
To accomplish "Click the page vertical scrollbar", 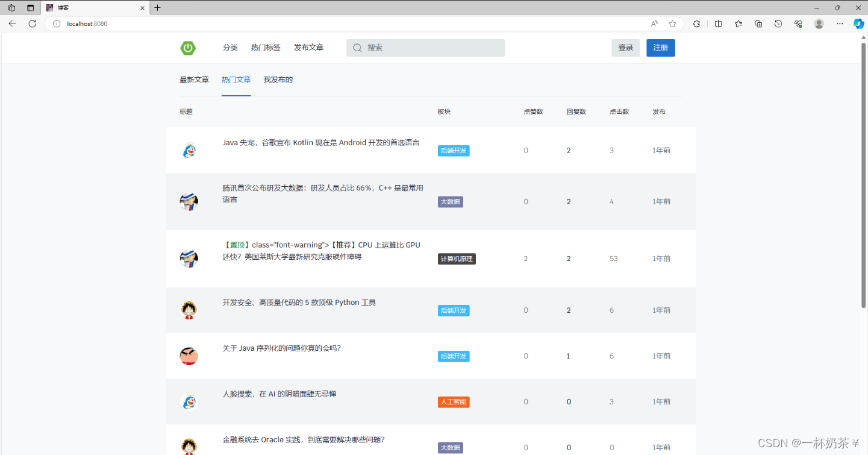I will point(864,175).
